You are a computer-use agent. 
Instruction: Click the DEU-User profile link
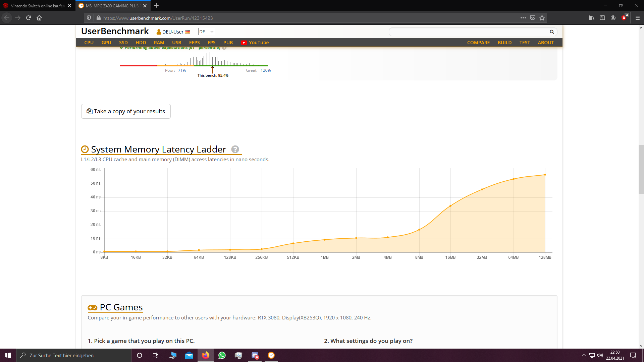[x=173, y=32]
